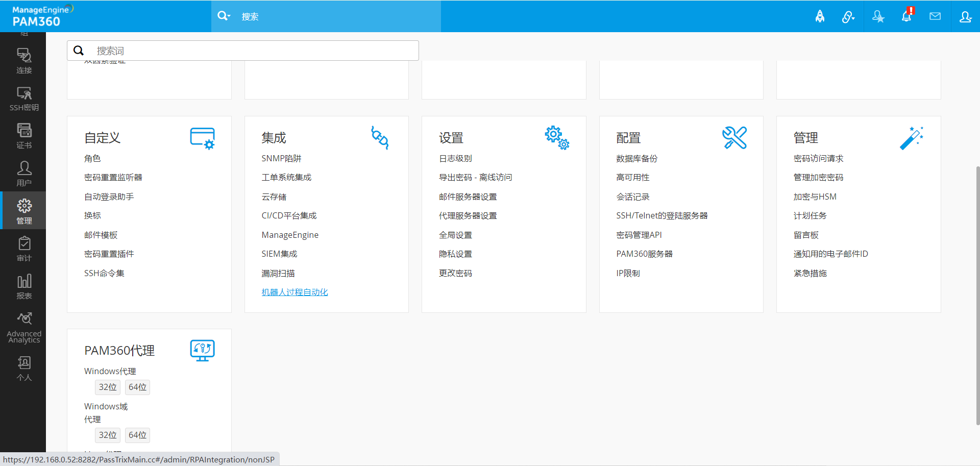
Task: Download the 32位 Windows代理
Action: tap(108, 387)
